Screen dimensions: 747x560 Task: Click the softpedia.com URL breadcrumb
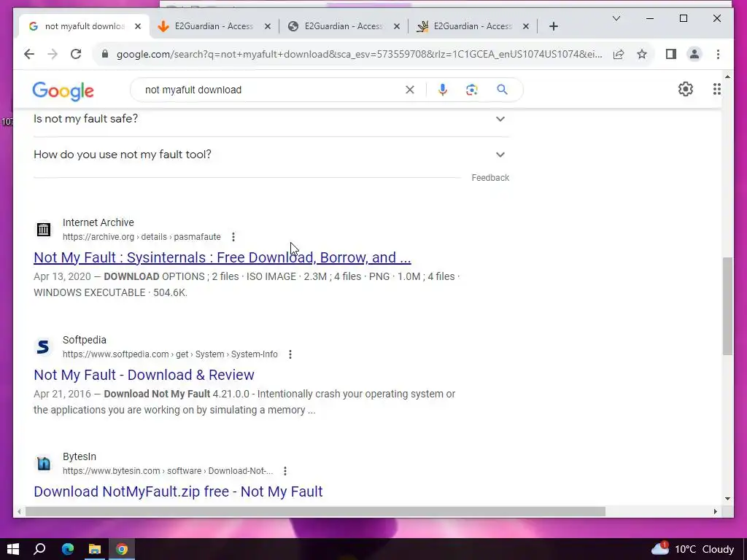point(170,354)
